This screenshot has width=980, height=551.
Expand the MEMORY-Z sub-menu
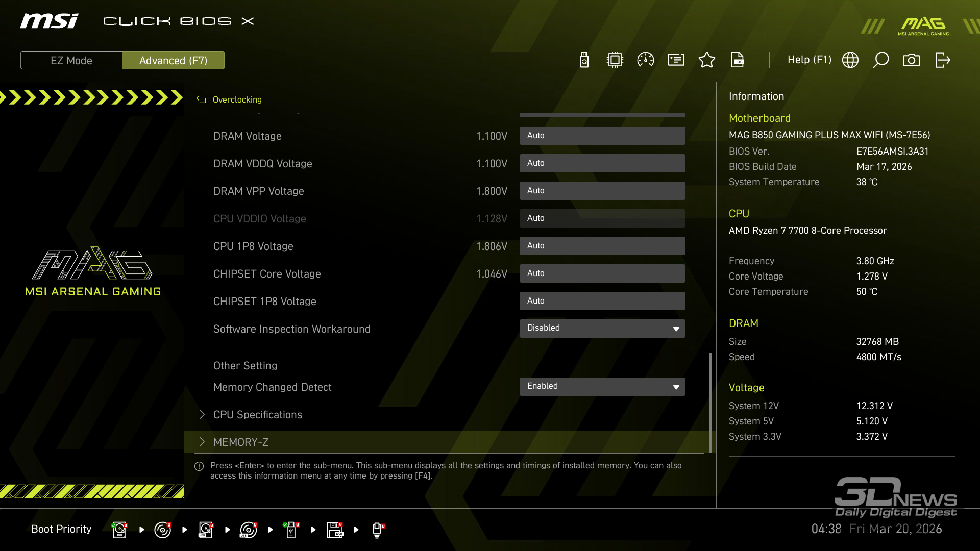(241, 442)
